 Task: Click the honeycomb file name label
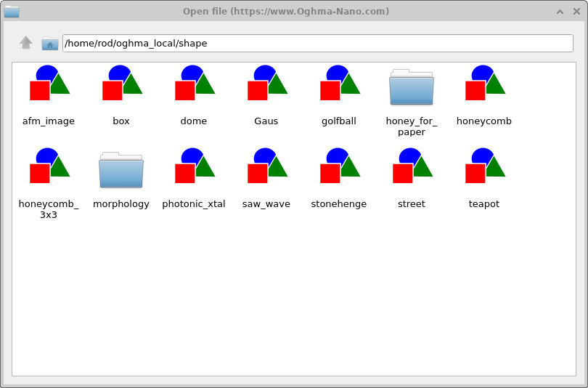coord(484,121)
